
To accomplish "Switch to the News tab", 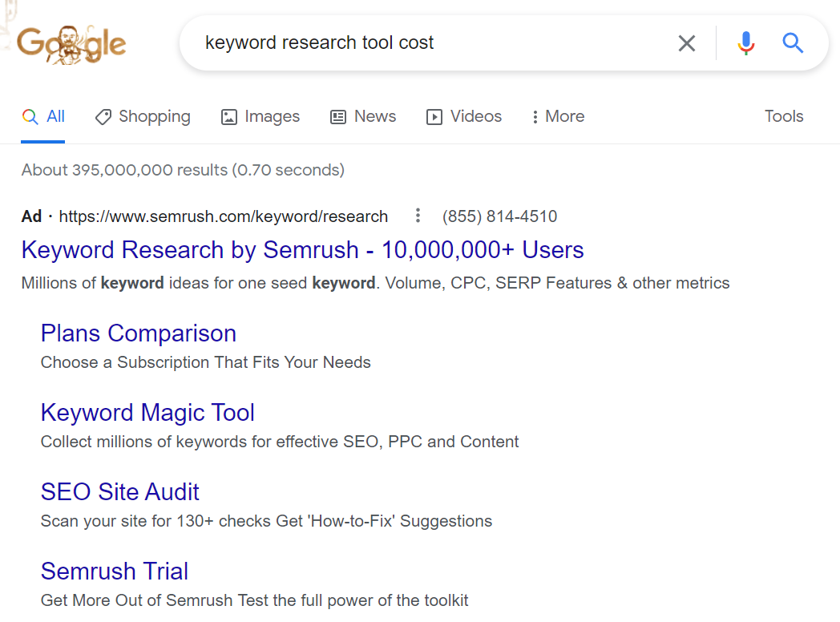I will (374, 116).
